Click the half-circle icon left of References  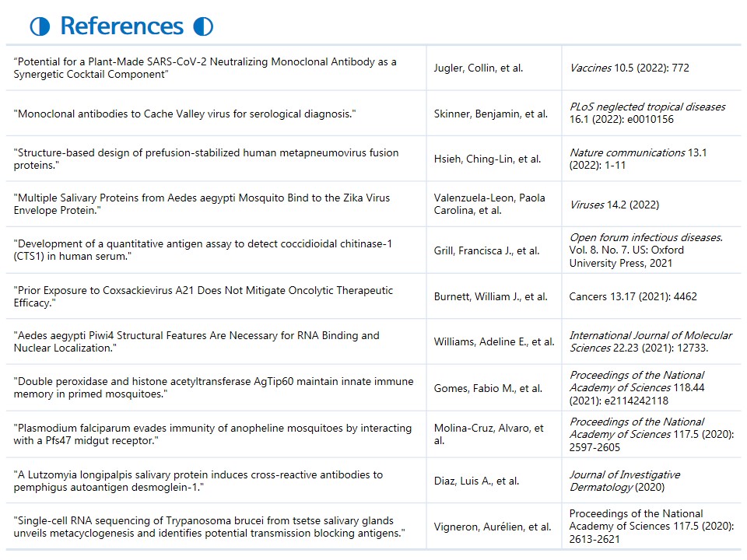40,26
